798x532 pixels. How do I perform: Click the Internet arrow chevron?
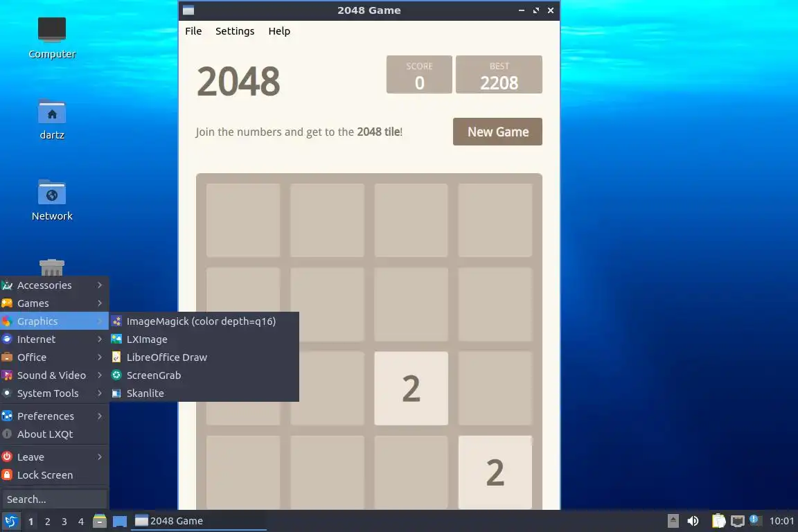[x=100, y=339]
